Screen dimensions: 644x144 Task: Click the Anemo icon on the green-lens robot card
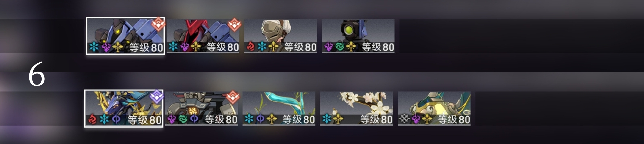[340, 47]
